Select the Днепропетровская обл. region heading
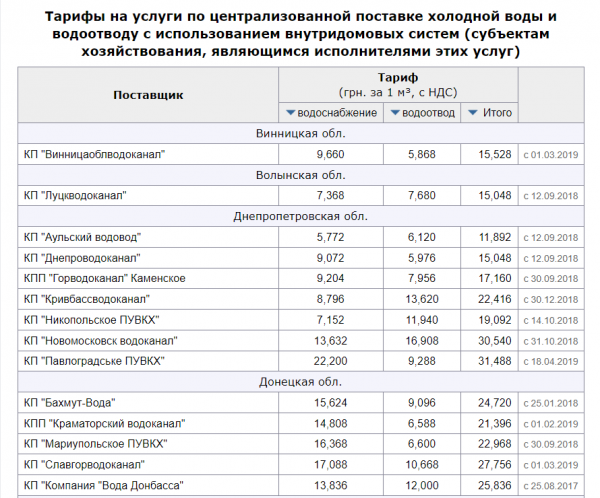 [300, 216]
